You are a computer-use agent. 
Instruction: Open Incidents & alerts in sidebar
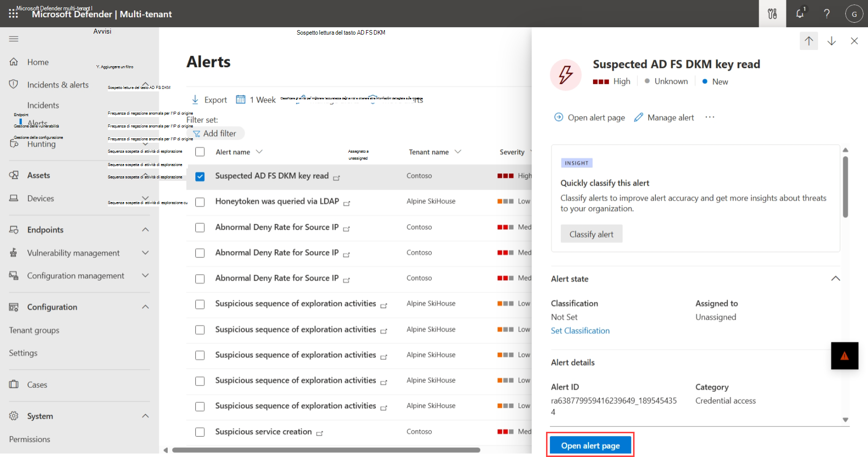point(58,85)
